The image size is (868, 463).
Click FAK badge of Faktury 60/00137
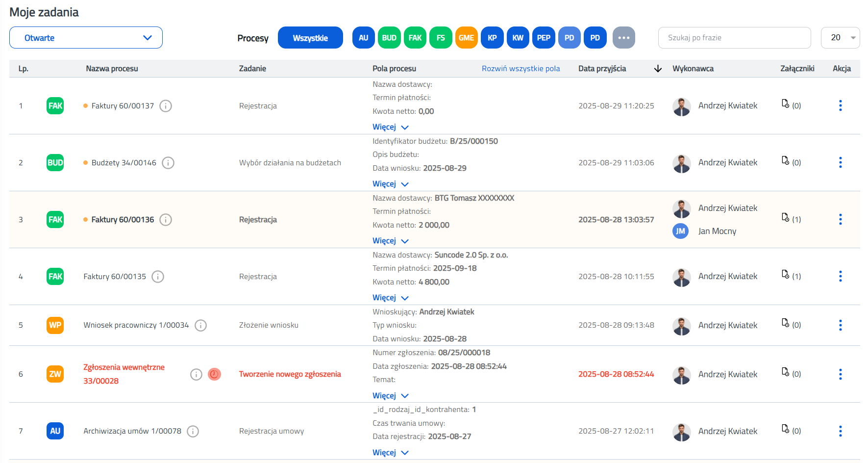[x=55, y=106]
